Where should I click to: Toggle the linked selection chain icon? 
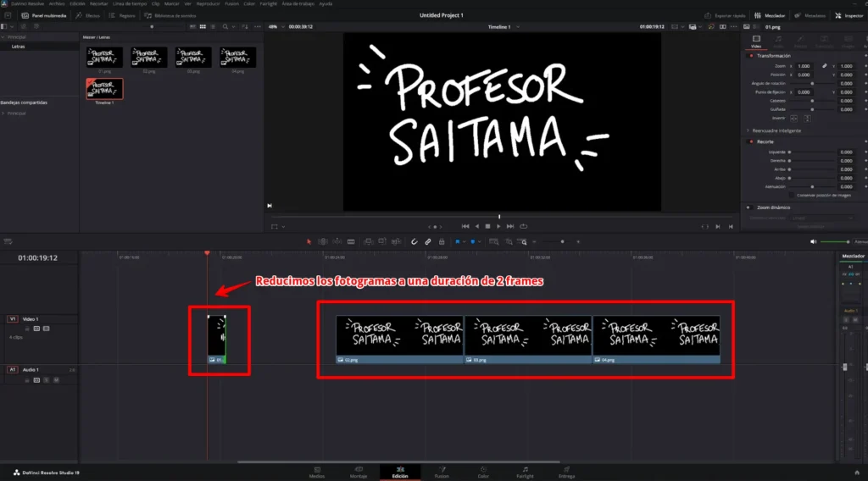pyautogui.click(x=428, y=241)
